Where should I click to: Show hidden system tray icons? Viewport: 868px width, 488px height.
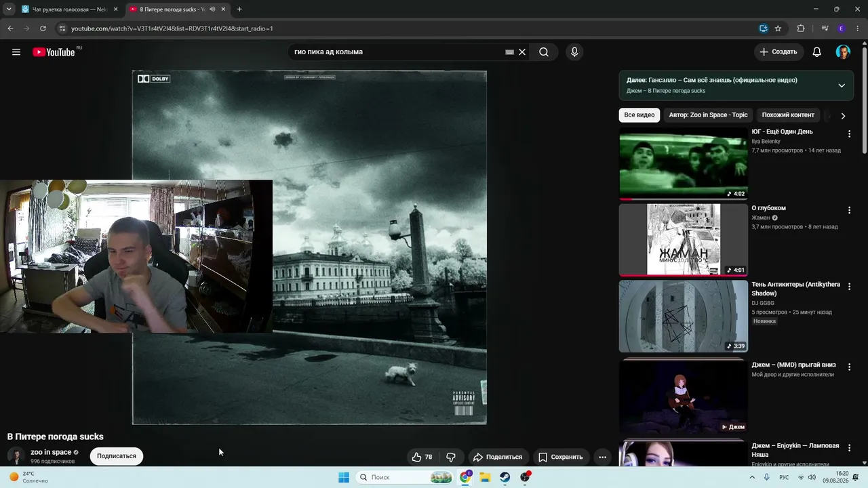[752, 477]
